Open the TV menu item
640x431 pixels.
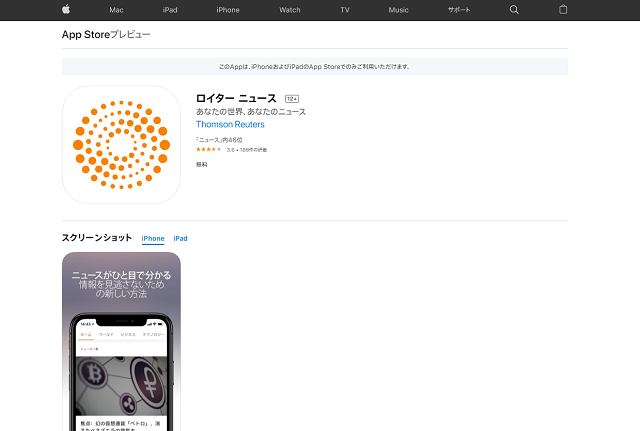coord(345,10)
